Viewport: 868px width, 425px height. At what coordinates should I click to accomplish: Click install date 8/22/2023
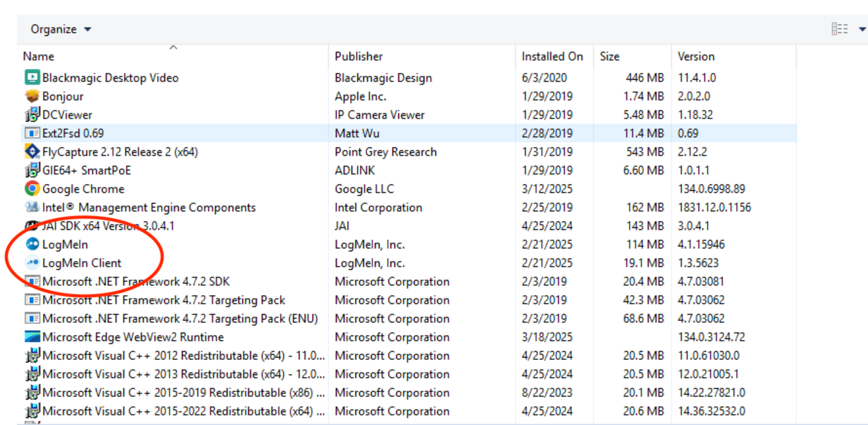coord(547,393)
